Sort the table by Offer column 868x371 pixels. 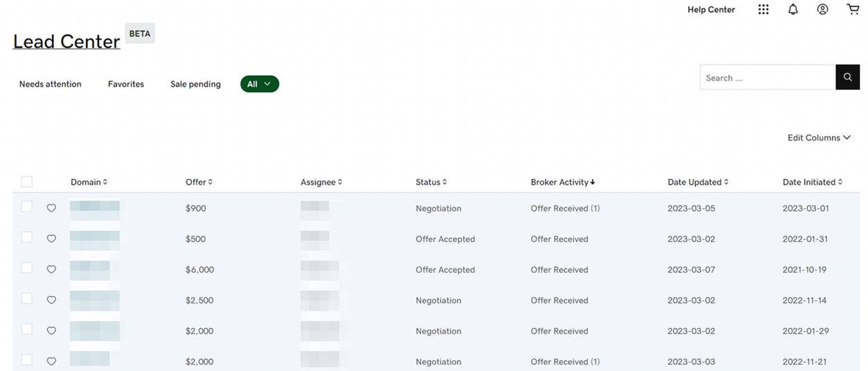[199, 182]
